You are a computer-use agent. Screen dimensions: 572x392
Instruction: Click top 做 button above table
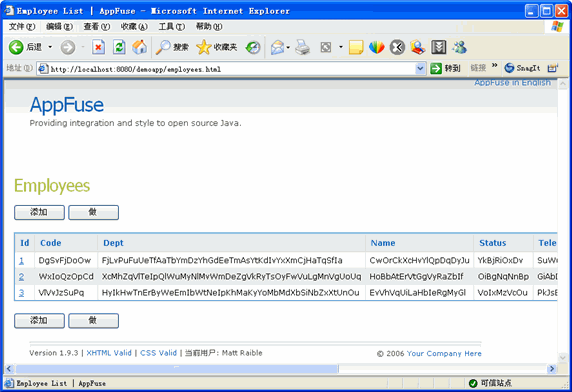(93, 212)
